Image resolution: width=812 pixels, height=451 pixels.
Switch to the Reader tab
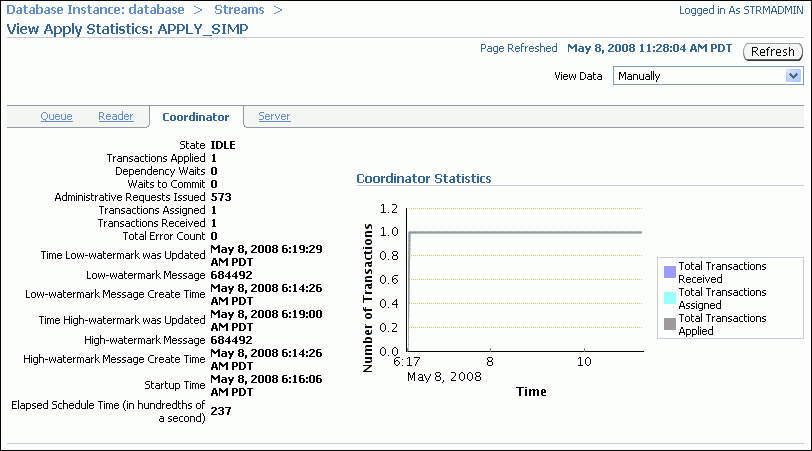point(116,117)
